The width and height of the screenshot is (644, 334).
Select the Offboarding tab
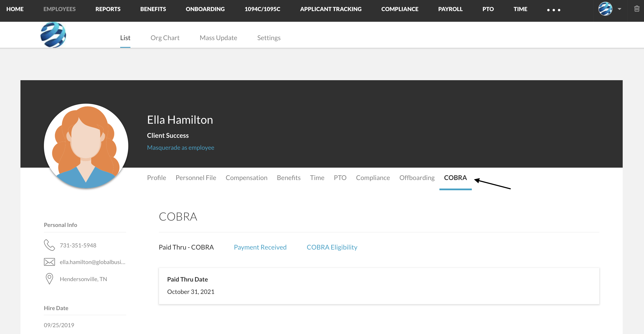click(417, 178)
